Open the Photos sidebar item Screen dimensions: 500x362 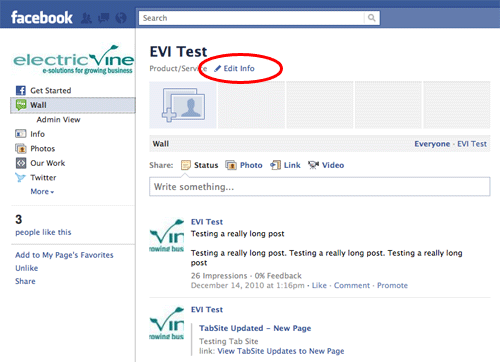(43, 149)
